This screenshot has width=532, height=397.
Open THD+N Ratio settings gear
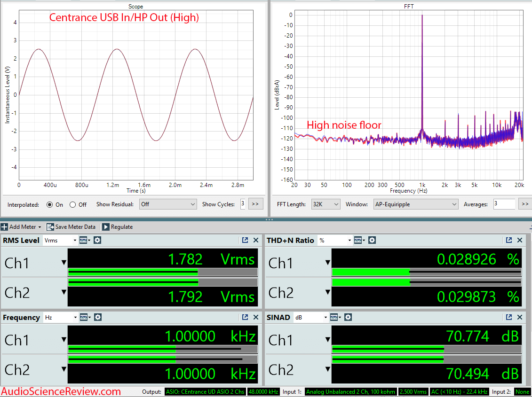pos(372,241)
